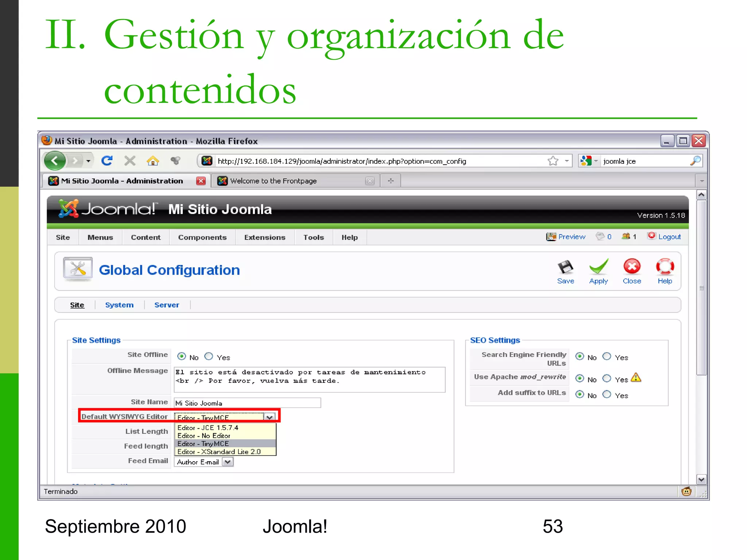Viewport: 747px width, 560px height.
Task: Click the browser vertical scrollbar thumb
Action: point(701,288)
